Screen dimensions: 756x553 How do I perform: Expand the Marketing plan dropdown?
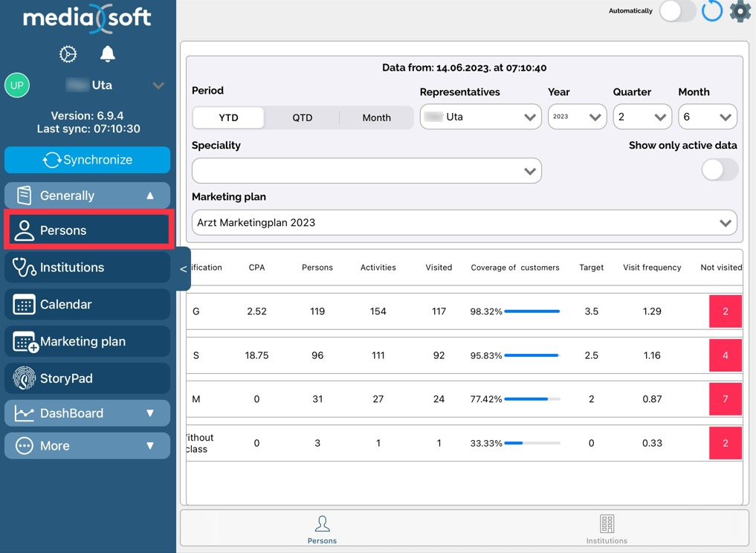[x=465, y=223]
